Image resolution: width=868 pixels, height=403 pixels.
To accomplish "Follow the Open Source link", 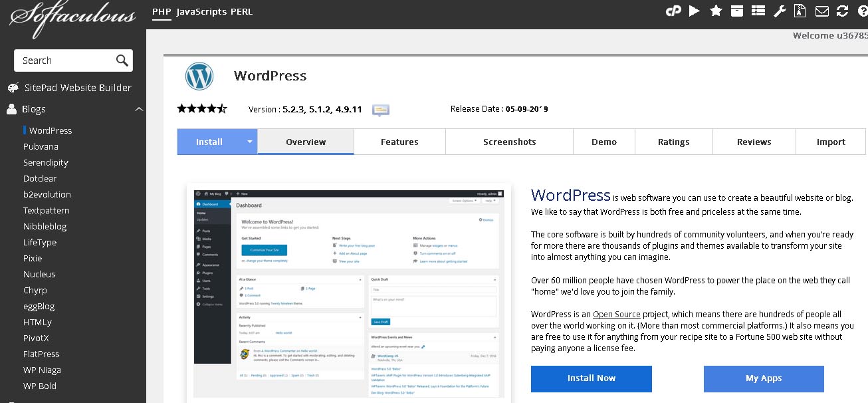I will click(x=617, y=314).
